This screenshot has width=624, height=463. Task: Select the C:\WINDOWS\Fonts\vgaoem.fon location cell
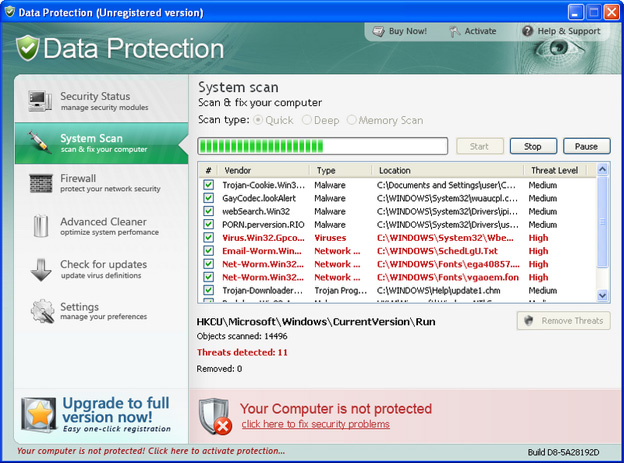(x=448, y=277)
